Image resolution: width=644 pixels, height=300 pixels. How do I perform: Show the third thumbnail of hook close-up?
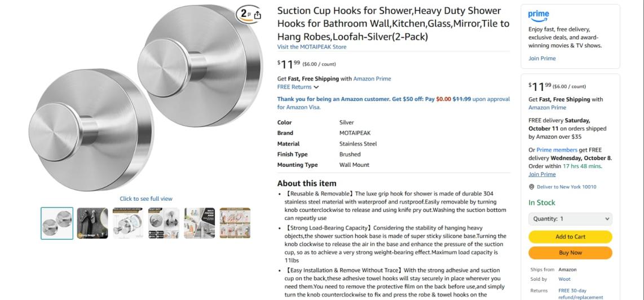tap(128, 223)
